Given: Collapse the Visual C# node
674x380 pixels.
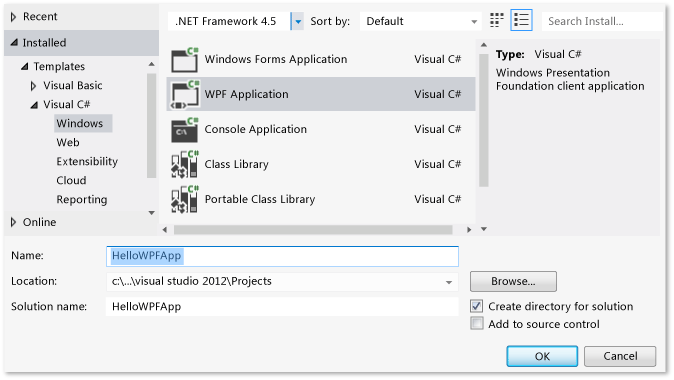Looking at the screenshot, I should coord(34,104).
